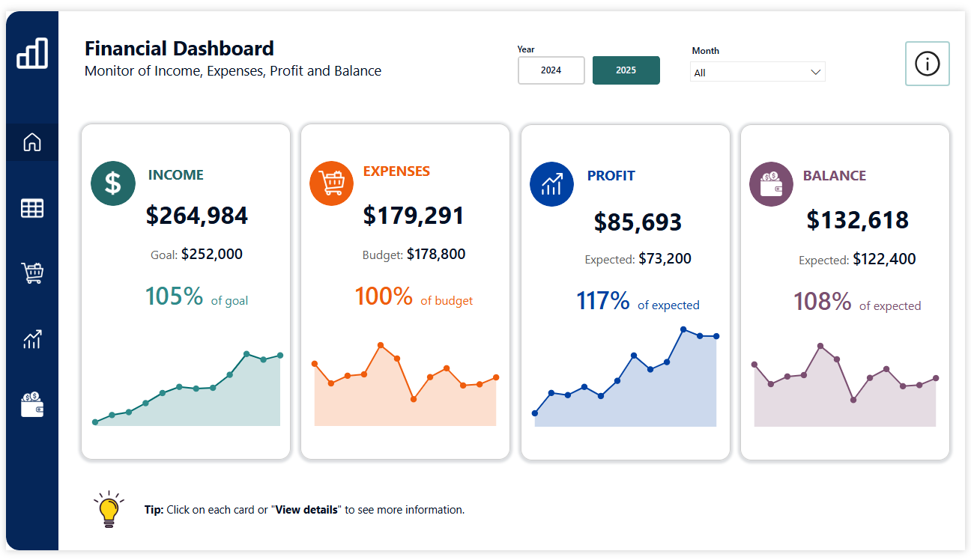Click the orange cart Expenses icon
Viewport: 971px width, 560px height.
click(332, 183)
